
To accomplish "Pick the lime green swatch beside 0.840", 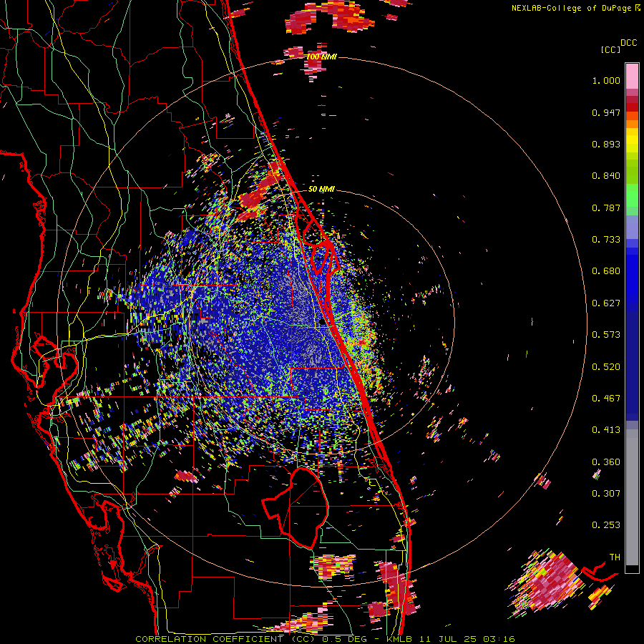I will [x=632, y=176].
